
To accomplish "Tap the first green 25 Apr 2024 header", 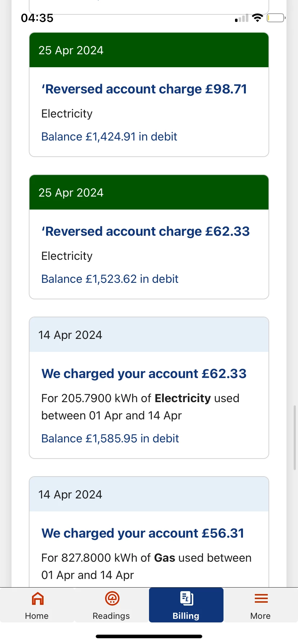I will click(149, 50).
